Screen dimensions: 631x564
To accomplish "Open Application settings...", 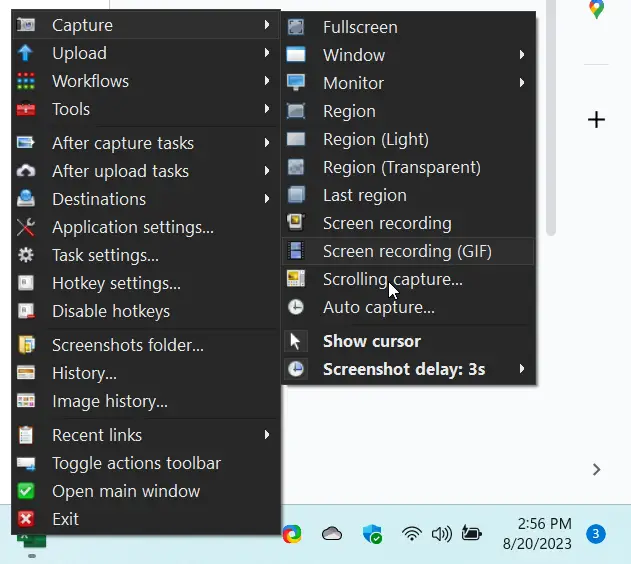I will coord(146,227).
